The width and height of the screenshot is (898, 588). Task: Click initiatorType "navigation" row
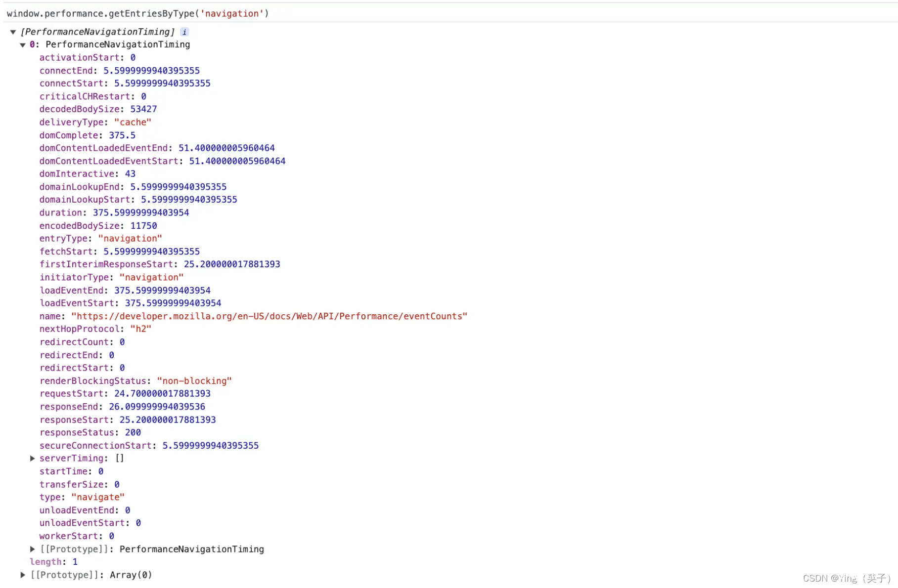point(112,277)
